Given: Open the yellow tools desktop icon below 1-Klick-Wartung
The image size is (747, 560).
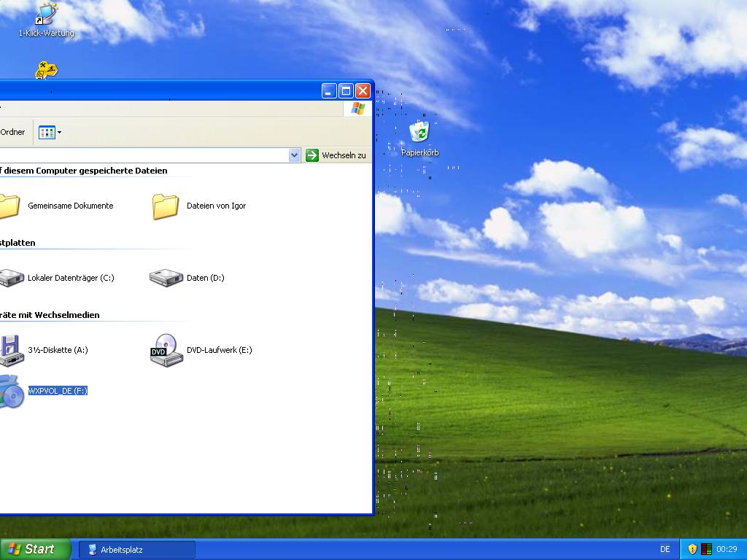Looking at the screenshot, I should 46,71.
